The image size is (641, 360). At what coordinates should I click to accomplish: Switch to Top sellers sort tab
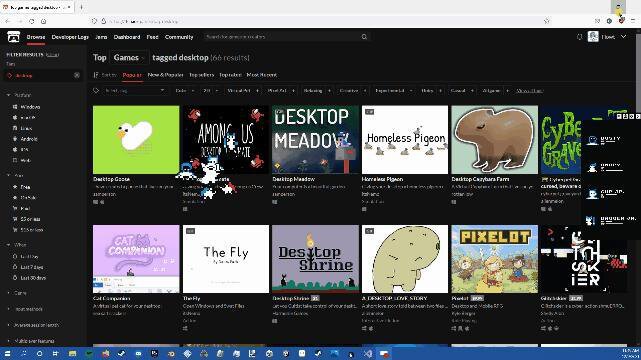point(202,75)
